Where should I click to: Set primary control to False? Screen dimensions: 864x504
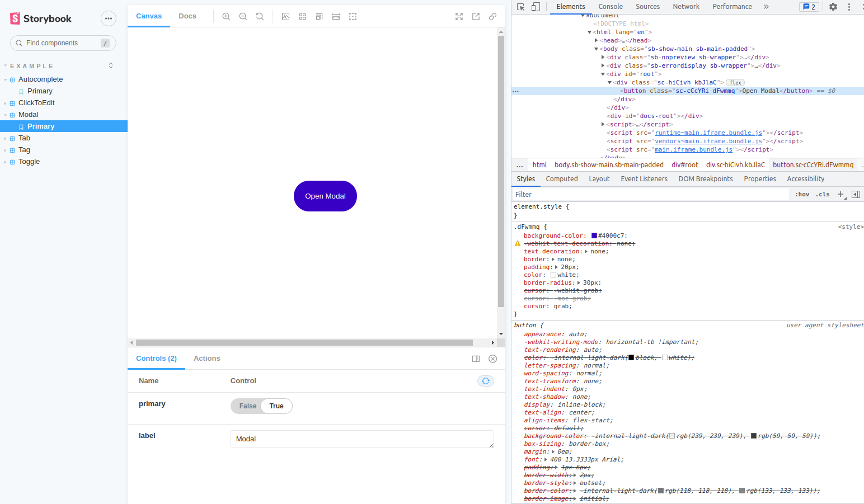pyautogui.click(x=248, y=406)
